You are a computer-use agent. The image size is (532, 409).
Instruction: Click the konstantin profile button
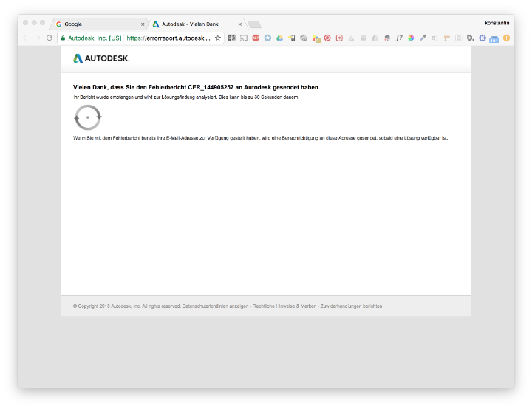click(x=497, y=23)
